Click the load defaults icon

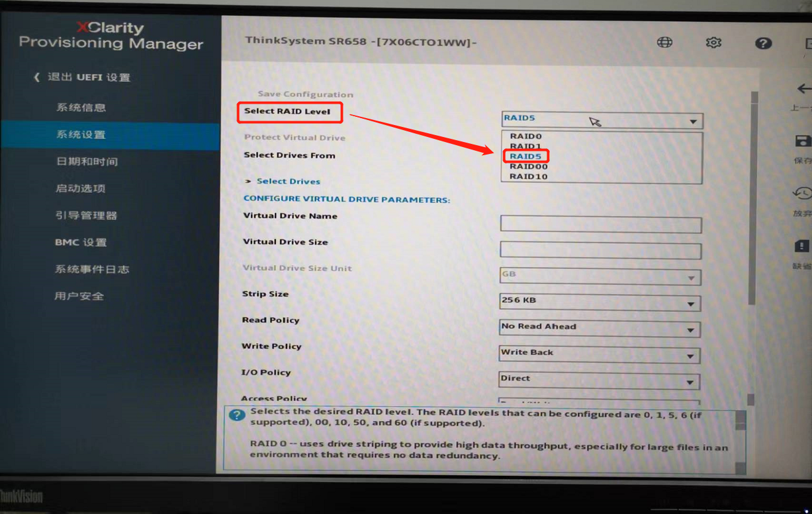click(x=801, y=245)
